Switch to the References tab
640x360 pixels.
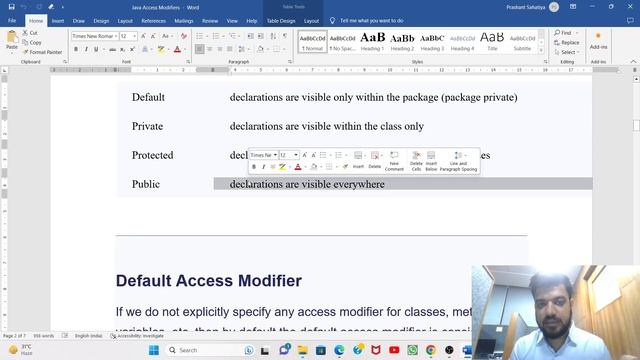point(153,21)
